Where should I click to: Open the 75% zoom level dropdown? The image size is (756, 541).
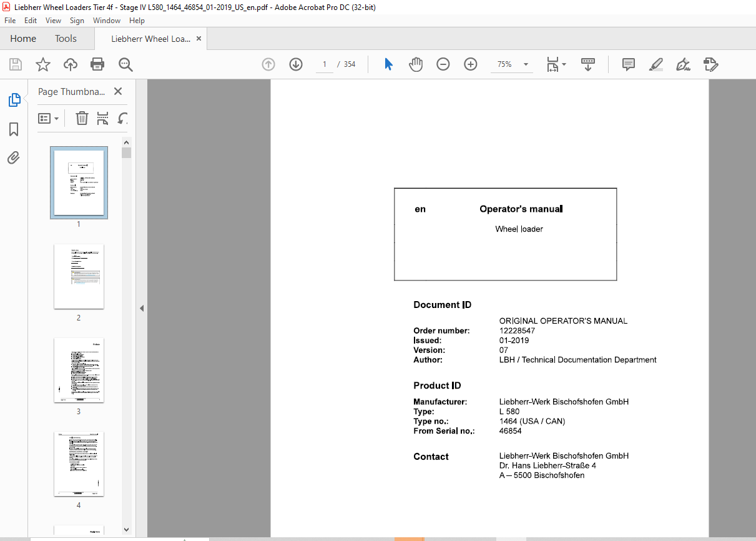[526, 64]
